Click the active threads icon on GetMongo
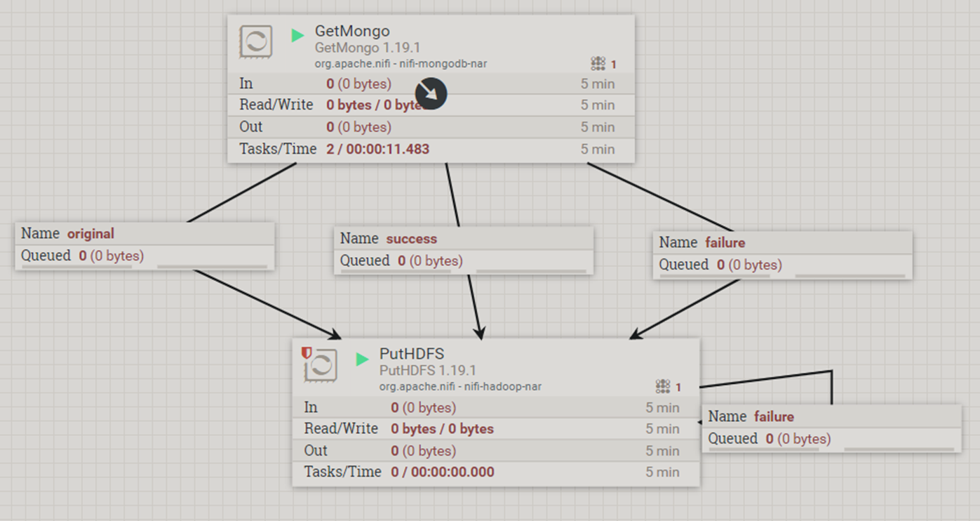 tap(598, 64)
